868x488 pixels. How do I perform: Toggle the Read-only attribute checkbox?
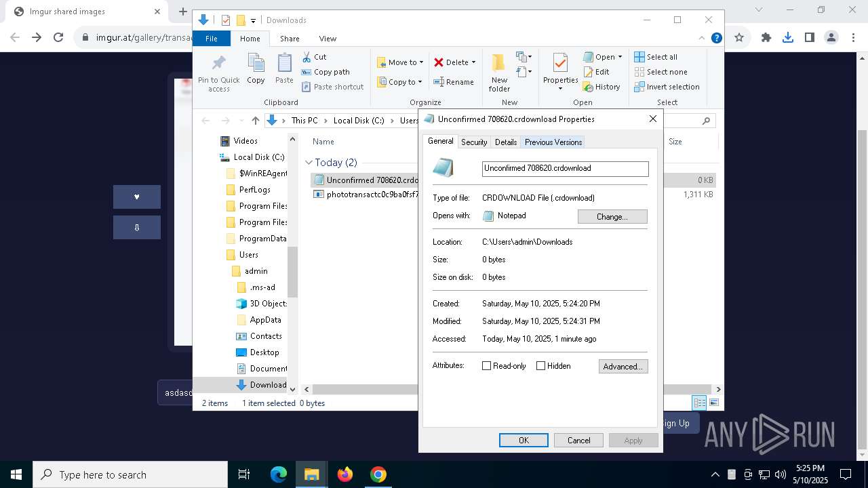click(486, 366)
